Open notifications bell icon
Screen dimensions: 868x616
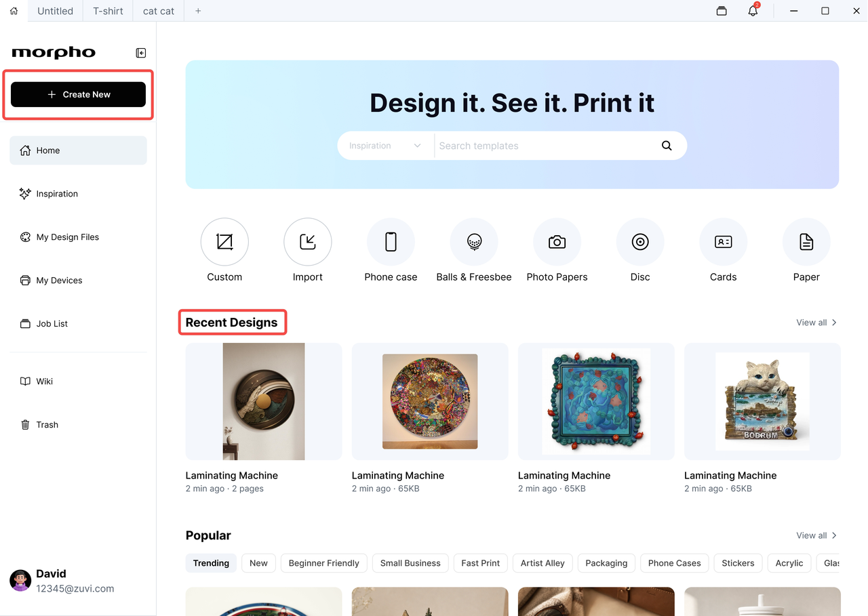click(753, 10)
